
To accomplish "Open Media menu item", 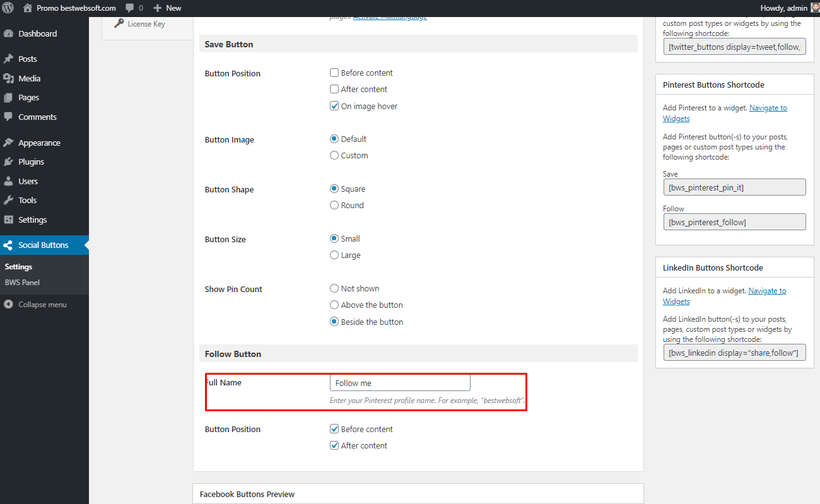I will pos(44,78).
